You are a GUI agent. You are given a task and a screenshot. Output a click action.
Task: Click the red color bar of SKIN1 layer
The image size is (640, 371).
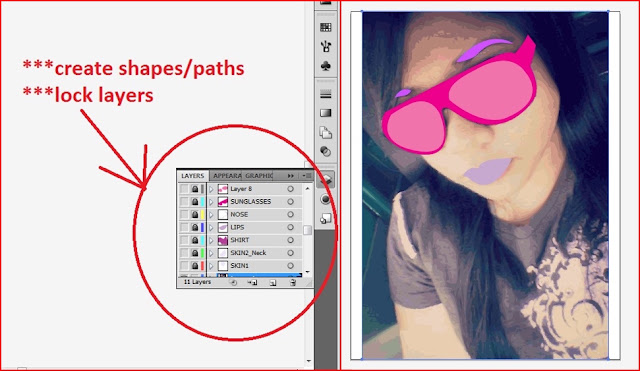(x=202, y=266)
